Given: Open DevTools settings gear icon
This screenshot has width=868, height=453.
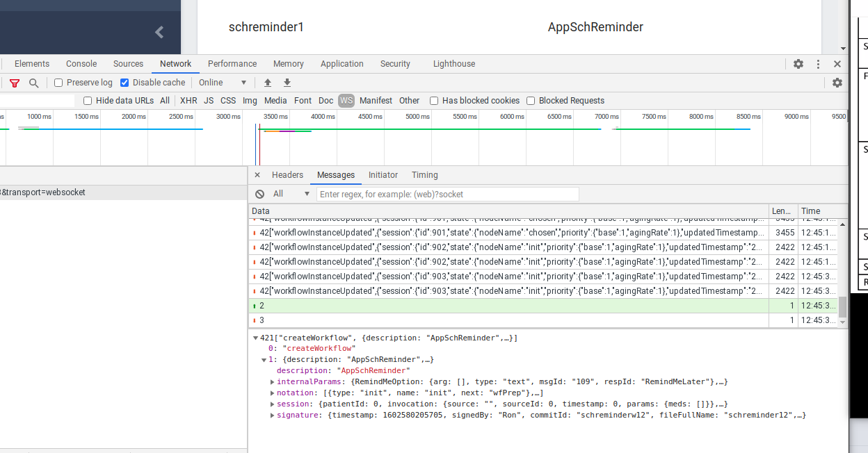Looking at the screenshot, I should [798, 64].
